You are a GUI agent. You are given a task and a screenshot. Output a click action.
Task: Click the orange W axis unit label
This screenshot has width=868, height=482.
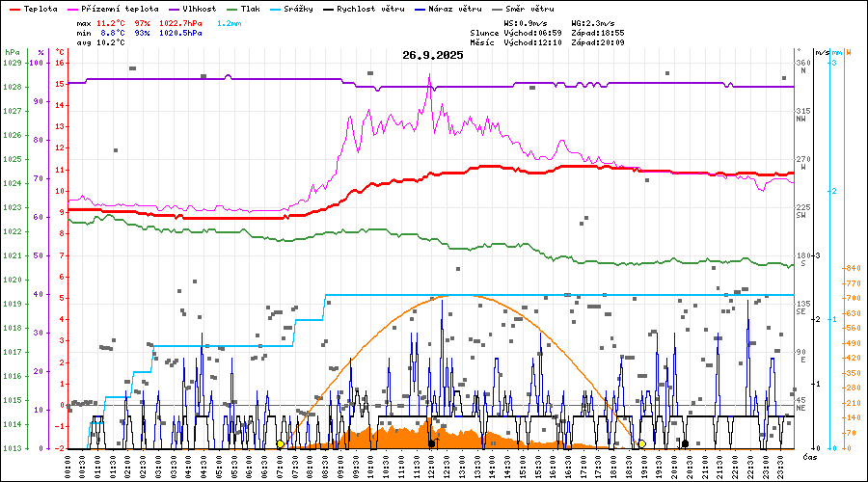(849, 52)
